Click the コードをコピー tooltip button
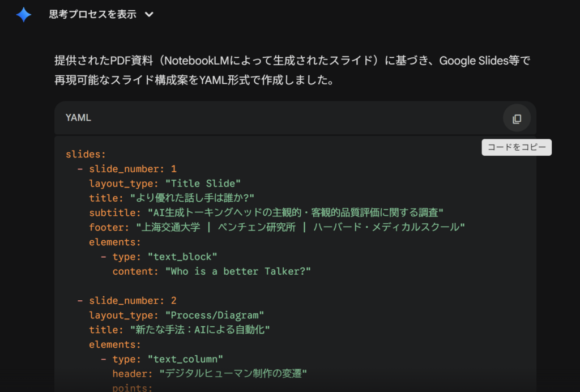580x392 pixels. point(516,147)
